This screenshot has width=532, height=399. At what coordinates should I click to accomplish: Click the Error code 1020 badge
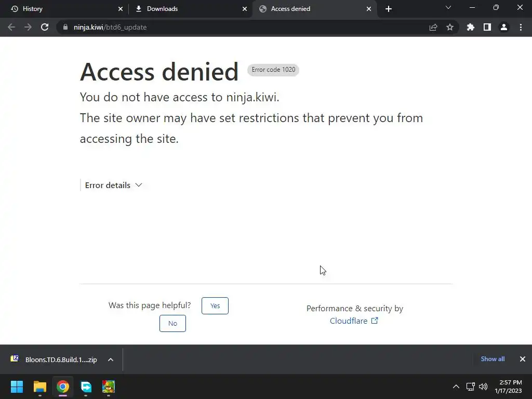pyautogui.click(x=273, y=70)
